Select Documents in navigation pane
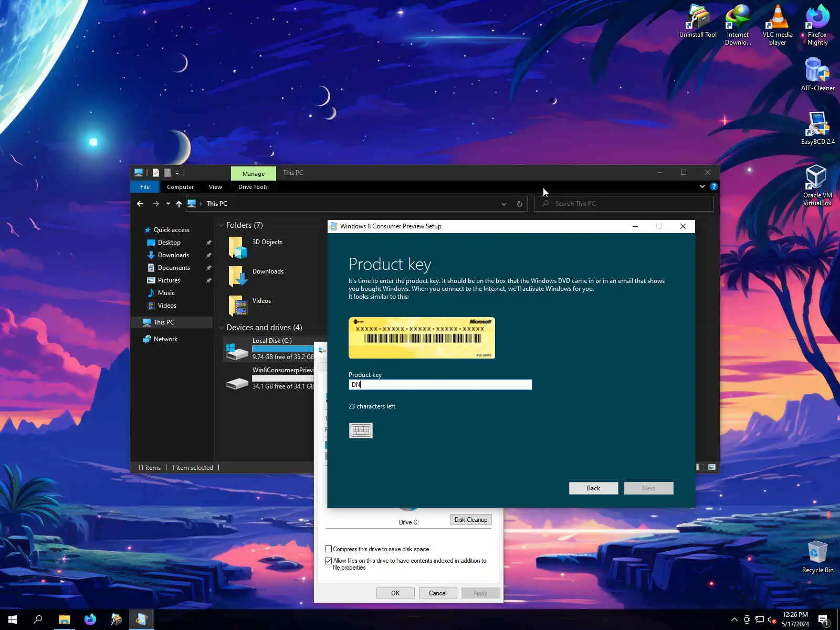840x630 pixels. (174, 268)
